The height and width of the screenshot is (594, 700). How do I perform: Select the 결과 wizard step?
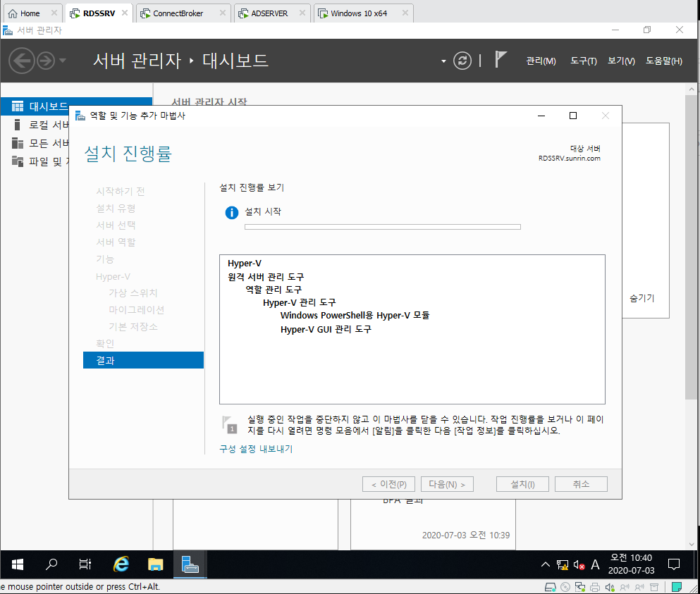143,360
